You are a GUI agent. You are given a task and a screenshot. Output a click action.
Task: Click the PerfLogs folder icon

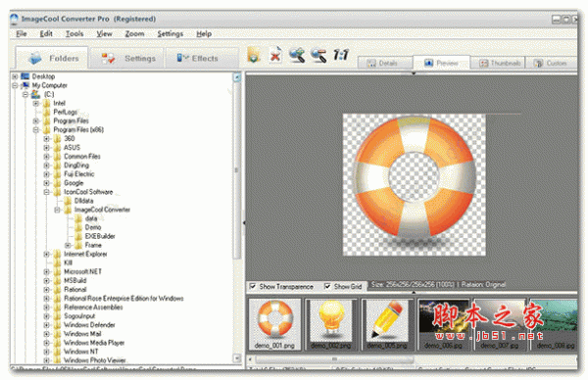coord(46,112)
